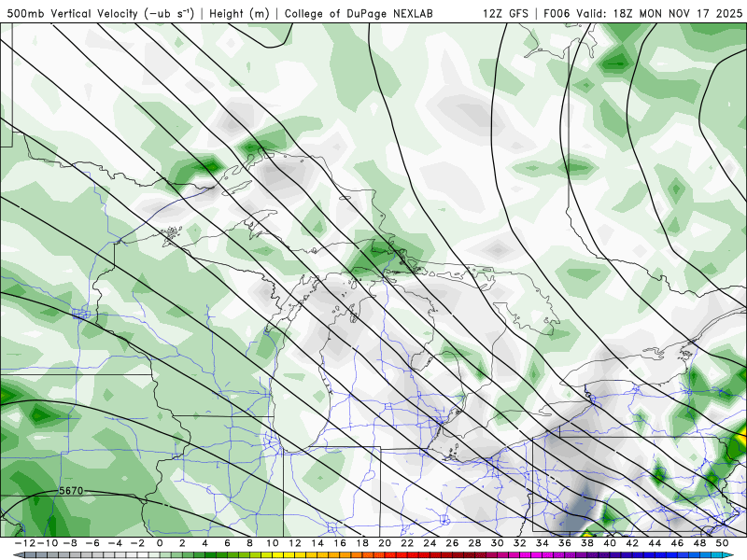Viewport: 747px width, 560px height.
Task: Click the 48 value on color scale
Action: 699,543
